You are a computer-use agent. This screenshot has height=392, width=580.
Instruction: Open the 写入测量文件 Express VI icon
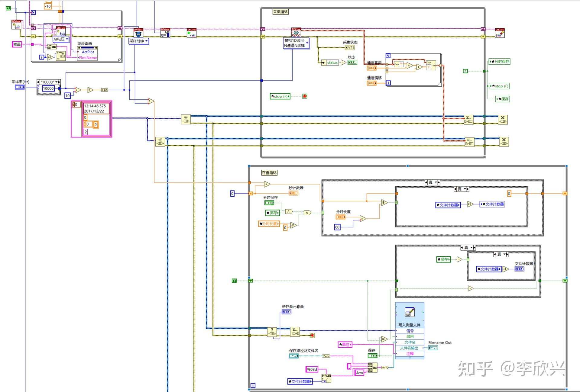tap(410, 313)
